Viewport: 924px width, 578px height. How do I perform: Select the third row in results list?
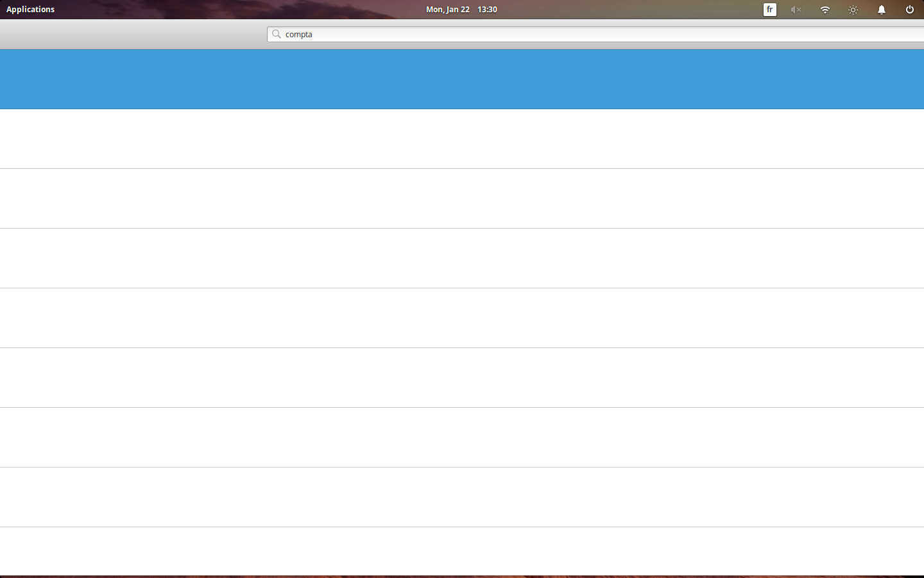462,198
